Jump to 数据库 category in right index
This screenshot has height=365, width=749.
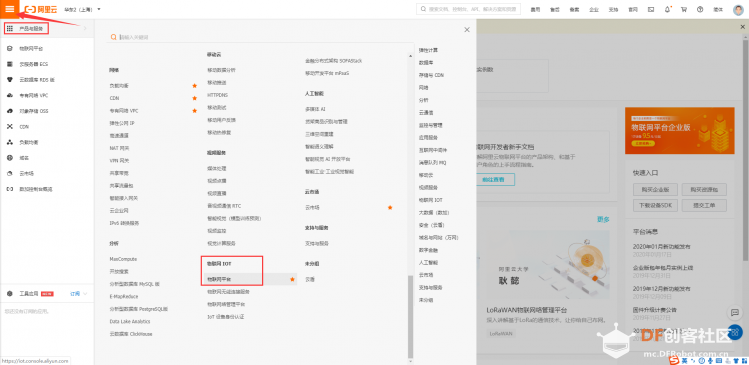[x=426, y=63]
